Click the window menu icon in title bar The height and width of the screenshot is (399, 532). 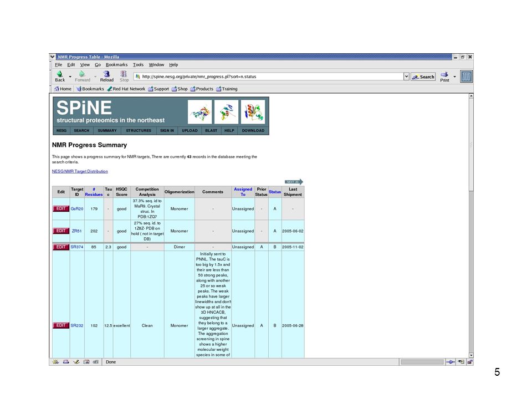pyautogui.click(x=52, y=57)
